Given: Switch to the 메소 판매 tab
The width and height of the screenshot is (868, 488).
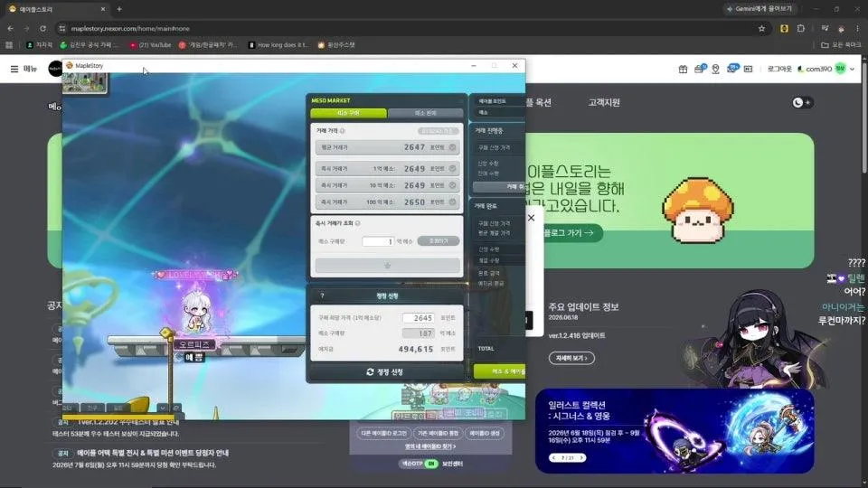Looking at the screenshot, I should click(x=425, y=113).
